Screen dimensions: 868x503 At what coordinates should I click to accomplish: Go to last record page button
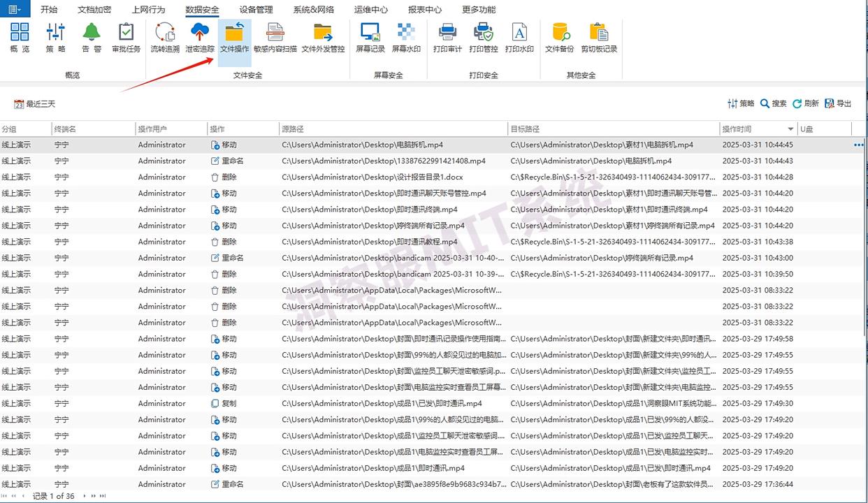(103, 496)
